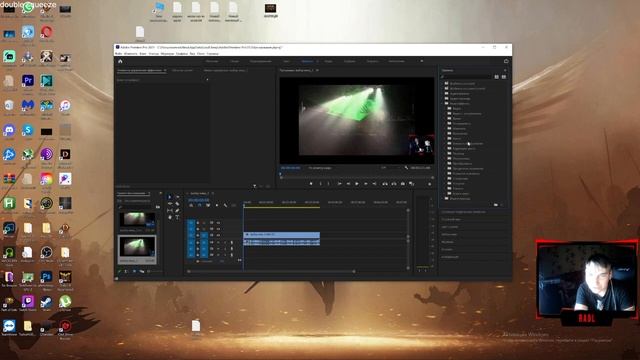This screenshot has height=360, width=640.
Task: Create new bin folder icon in Effects panel
Action: (x=496, y=204)
